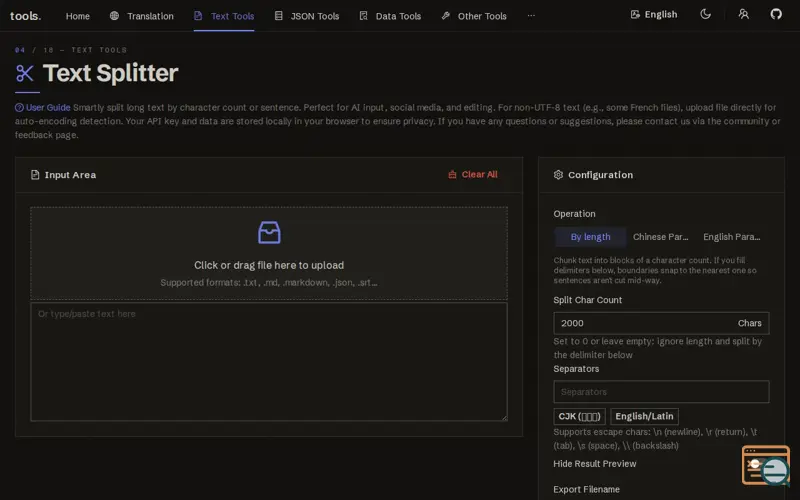Focus the Separators input field

point(661,392)
